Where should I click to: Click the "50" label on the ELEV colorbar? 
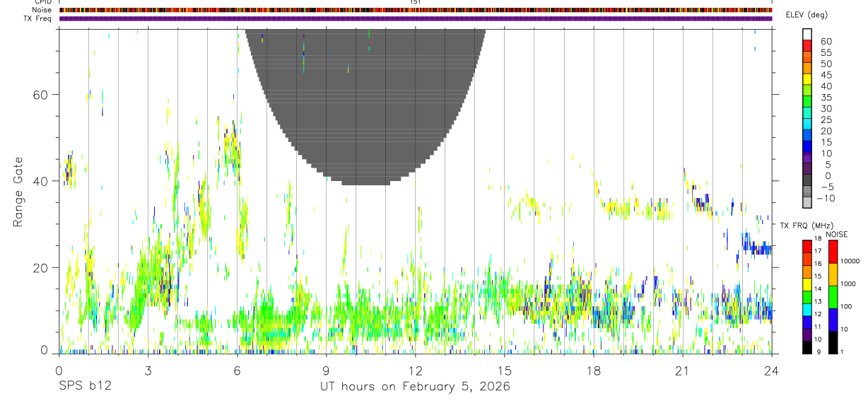tap(826, 64)
